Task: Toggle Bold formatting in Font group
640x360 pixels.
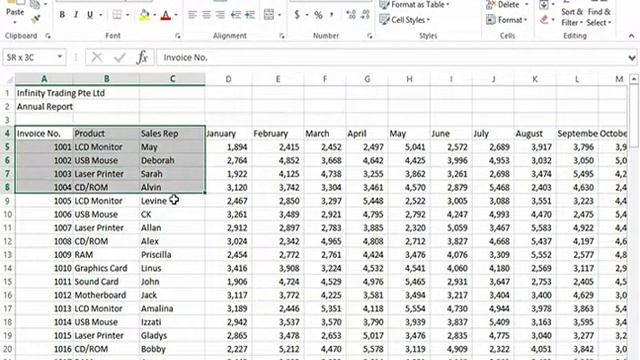Action: [x=62, y=15]
